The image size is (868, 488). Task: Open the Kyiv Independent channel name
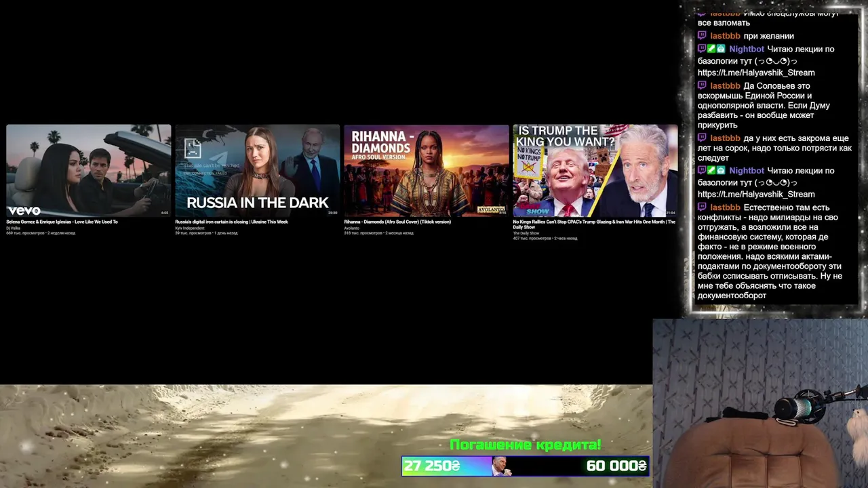[189, 228]
